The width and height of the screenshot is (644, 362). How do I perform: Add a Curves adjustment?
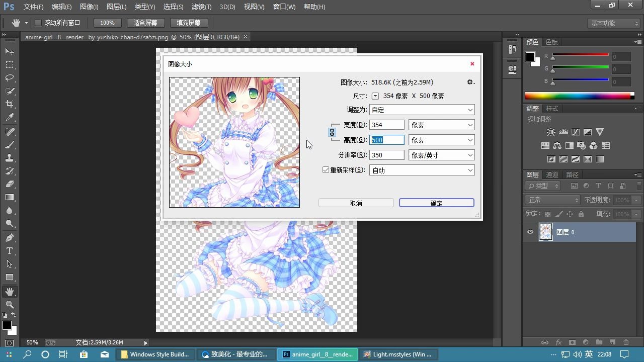click(575, 132)
